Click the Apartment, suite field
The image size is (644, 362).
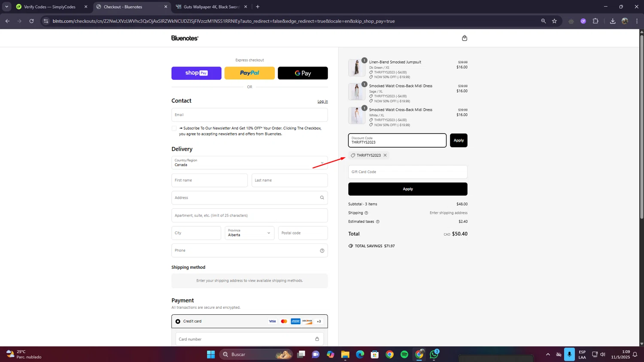coord(249,216)
